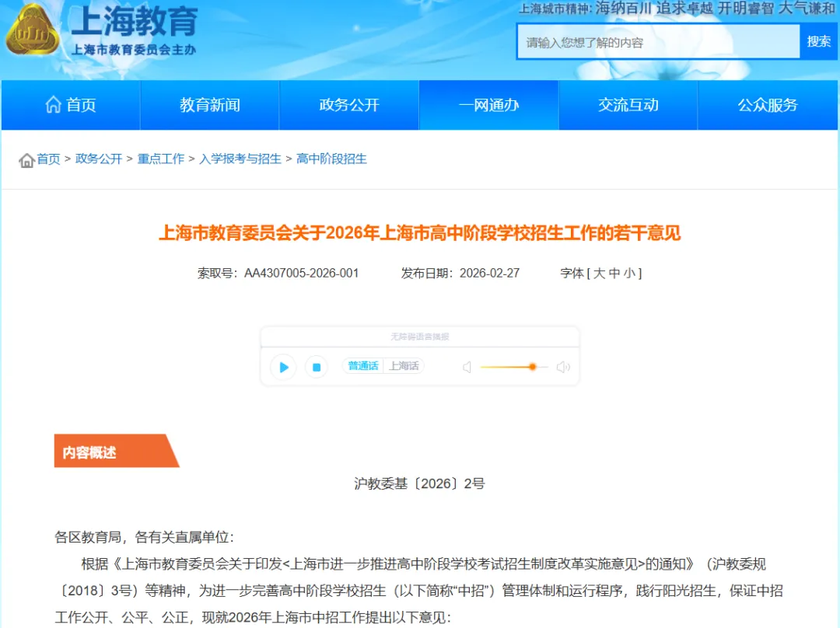Switch voice broadcast to 上海话
This screenshot has width=840, height=628.
point(404,365)
